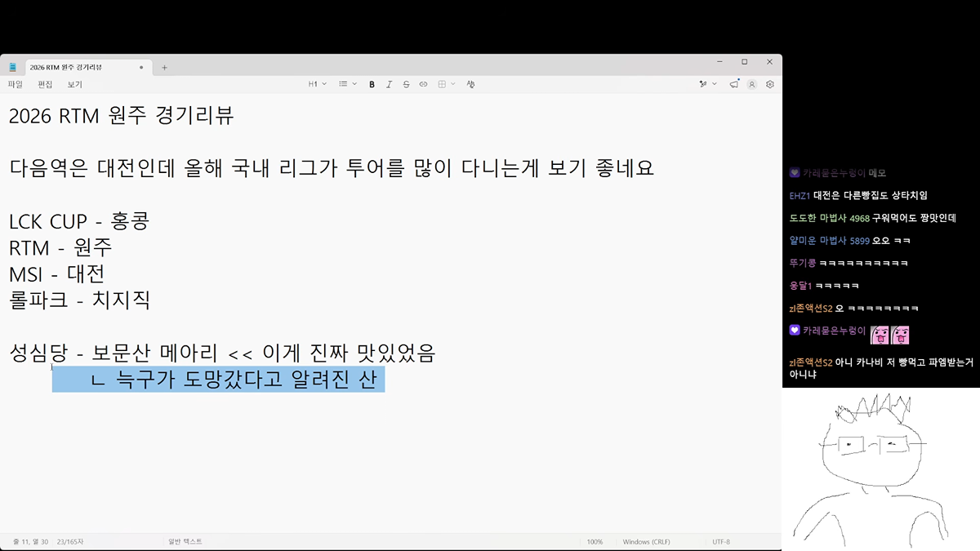Viewport: 980px width, 551px height.
Task: Click chat message starting with 아니 카나비 저 빵먹고
Action: 882,368
